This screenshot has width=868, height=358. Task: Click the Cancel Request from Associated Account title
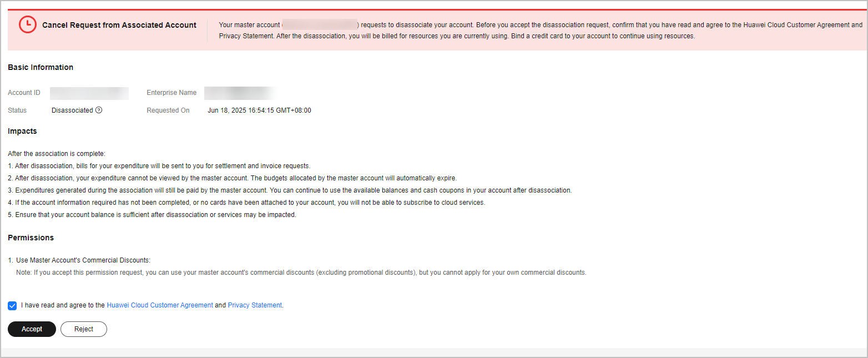tap(119, 25)
